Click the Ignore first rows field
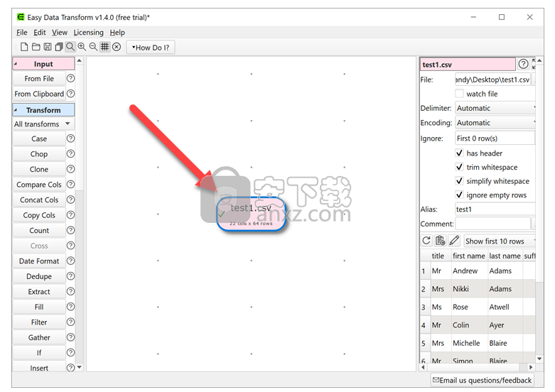555x392 pixels. pos(495,138)
